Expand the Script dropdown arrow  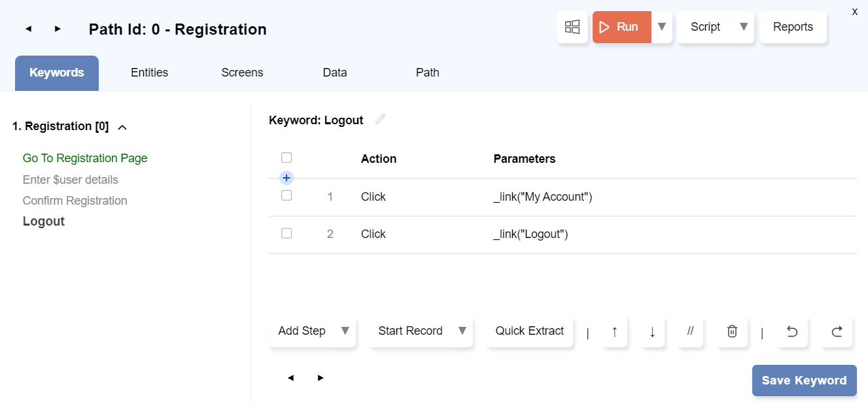click(743, 27)
